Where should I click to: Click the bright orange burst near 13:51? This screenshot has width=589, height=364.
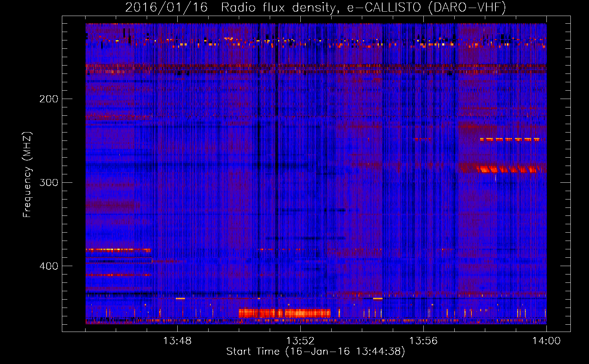click(x=284, y=313)
